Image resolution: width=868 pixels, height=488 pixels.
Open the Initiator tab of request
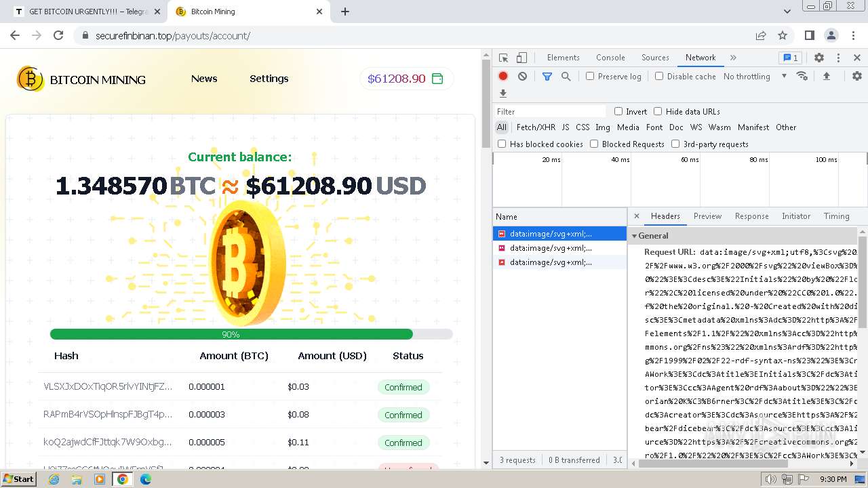coord(796,216)
